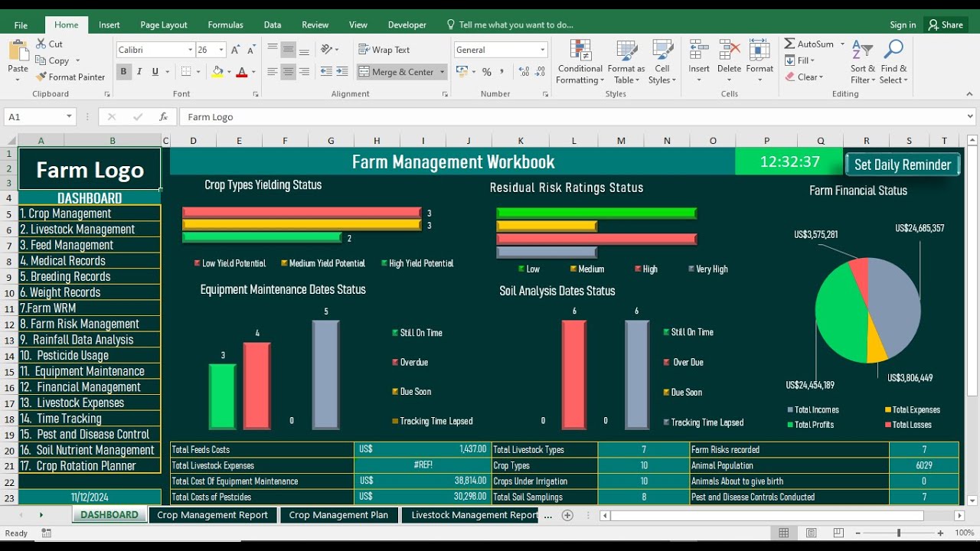Open the Crop Management Report sheet tab

pyautogui.click(x=212, y=515)
